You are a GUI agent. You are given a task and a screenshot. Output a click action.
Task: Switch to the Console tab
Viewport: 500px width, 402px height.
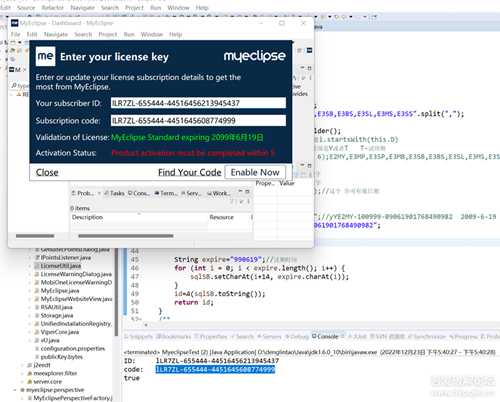click(325, 337)
